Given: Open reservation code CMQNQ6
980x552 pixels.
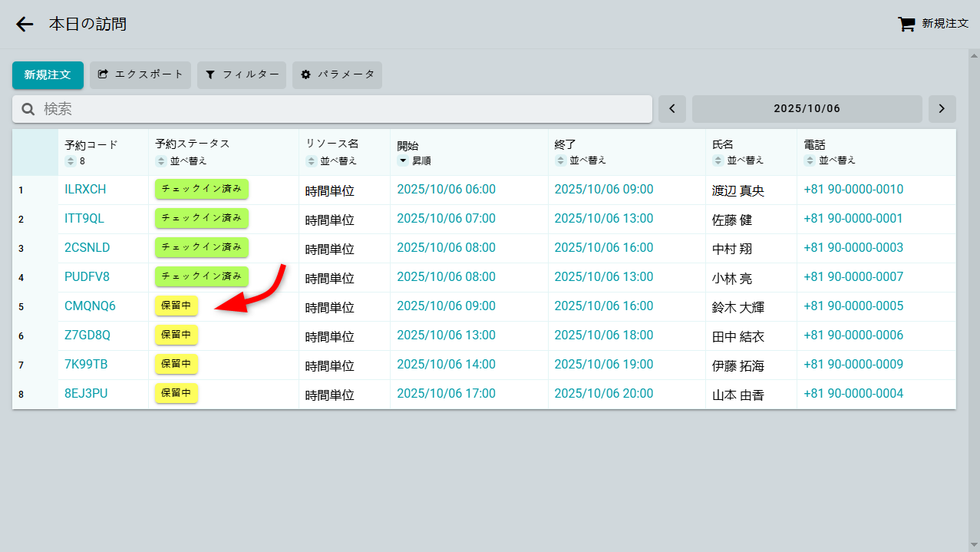Looking at the screenshot, I should click(90, 306).
